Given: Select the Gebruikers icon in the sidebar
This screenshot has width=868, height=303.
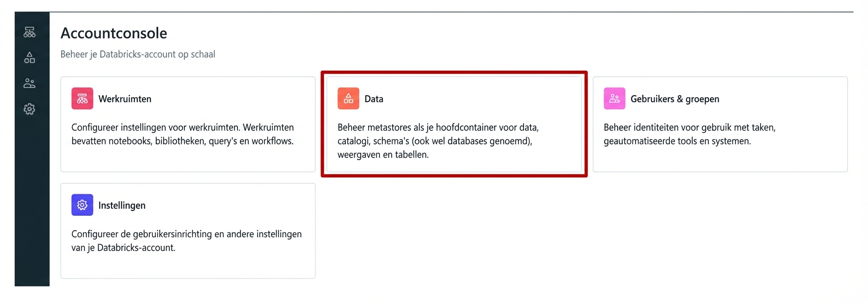Looking at the screenshot, I should click(x=30, y=83).
